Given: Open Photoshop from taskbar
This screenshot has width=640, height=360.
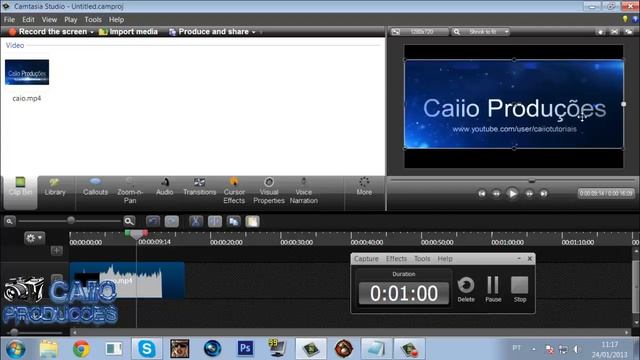Looking at the screenshot, I should pos(245,349).
